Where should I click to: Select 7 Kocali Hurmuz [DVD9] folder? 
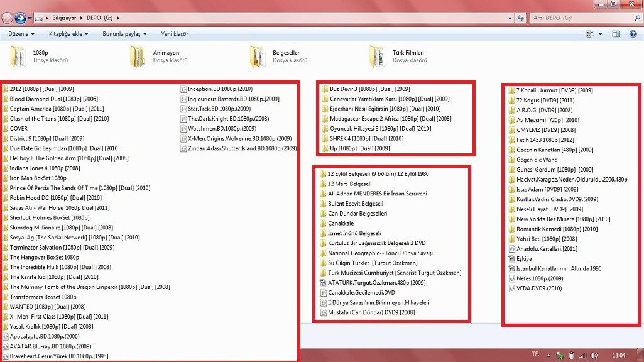point(550,90)
